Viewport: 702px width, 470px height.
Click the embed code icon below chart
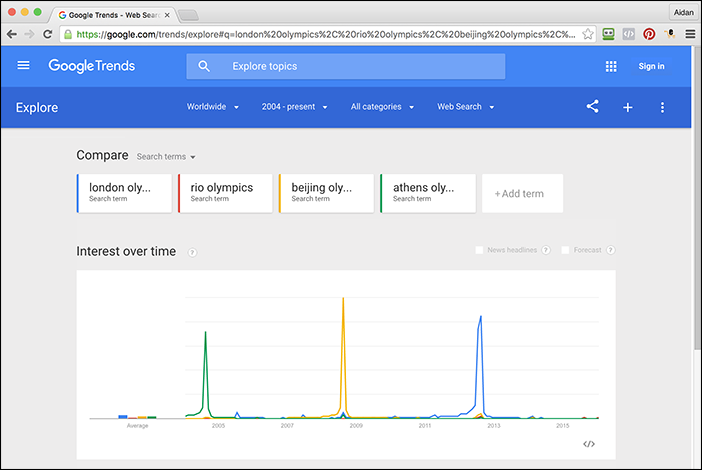(x=589, y=444)
